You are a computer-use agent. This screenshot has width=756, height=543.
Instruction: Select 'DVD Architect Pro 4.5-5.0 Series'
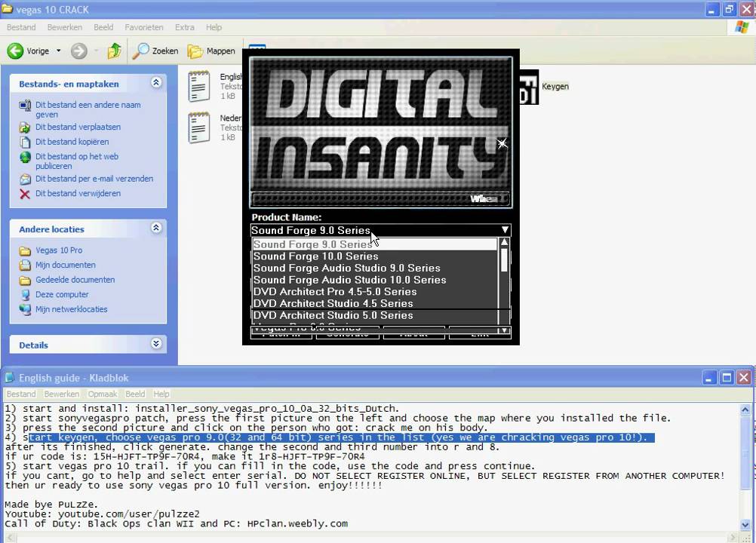(x=375, y=292)
